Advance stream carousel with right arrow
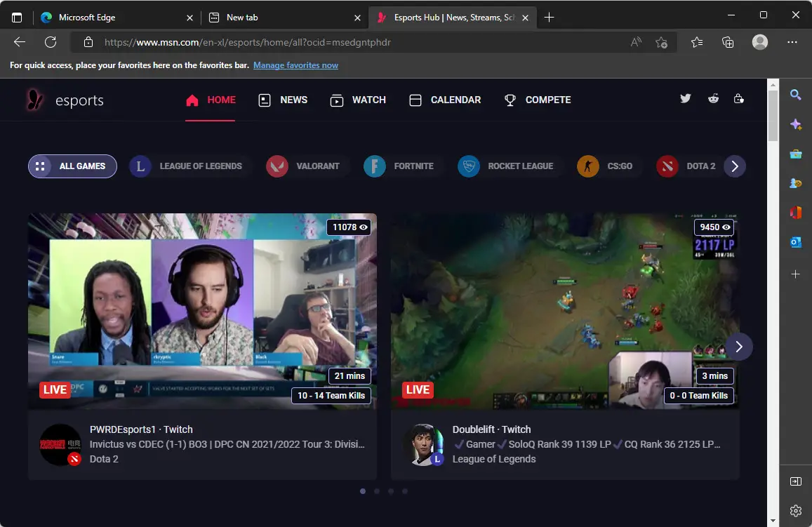 738,347
